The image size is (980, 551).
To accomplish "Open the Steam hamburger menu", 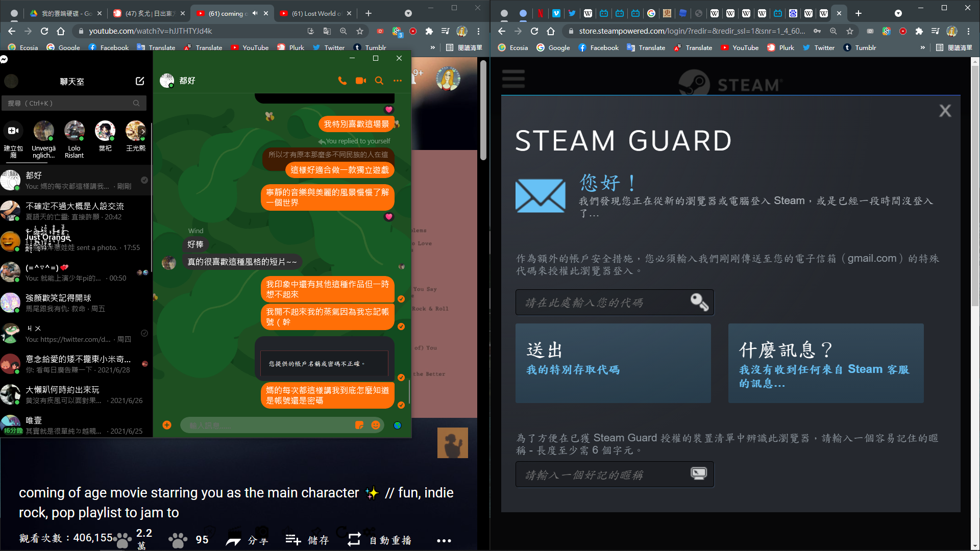I will [x=513, y=79].
